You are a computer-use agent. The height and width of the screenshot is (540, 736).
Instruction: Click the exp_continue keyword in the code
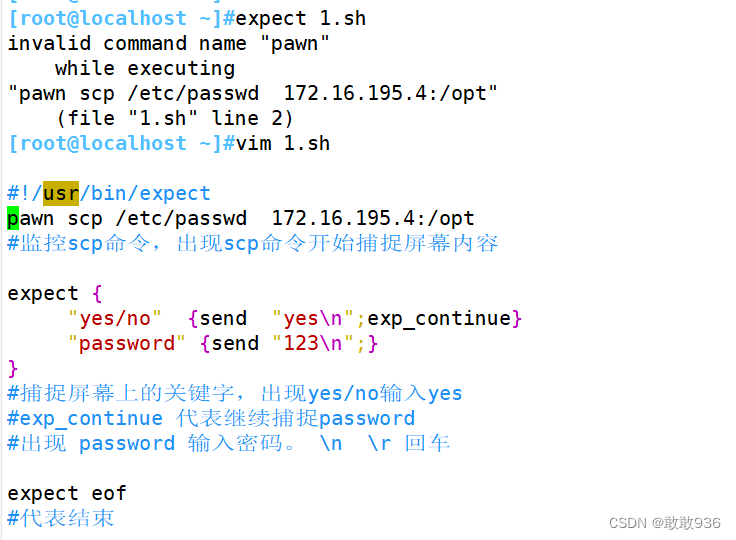pyautogui.click(x=439, y=318)
